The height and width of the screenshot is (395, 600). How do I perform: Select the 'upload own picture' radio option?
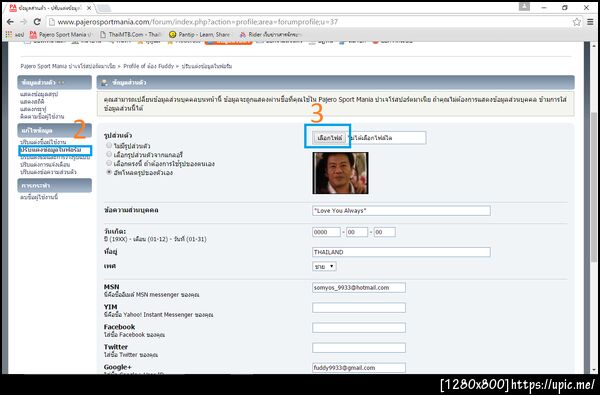click(109, 172)
